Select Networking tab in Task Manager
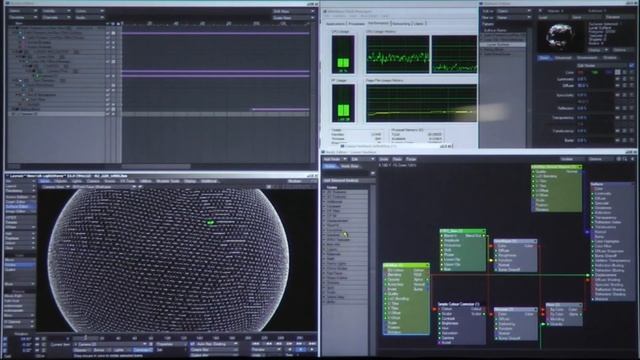Screen dimensions: 640x360 coord(401,24)
